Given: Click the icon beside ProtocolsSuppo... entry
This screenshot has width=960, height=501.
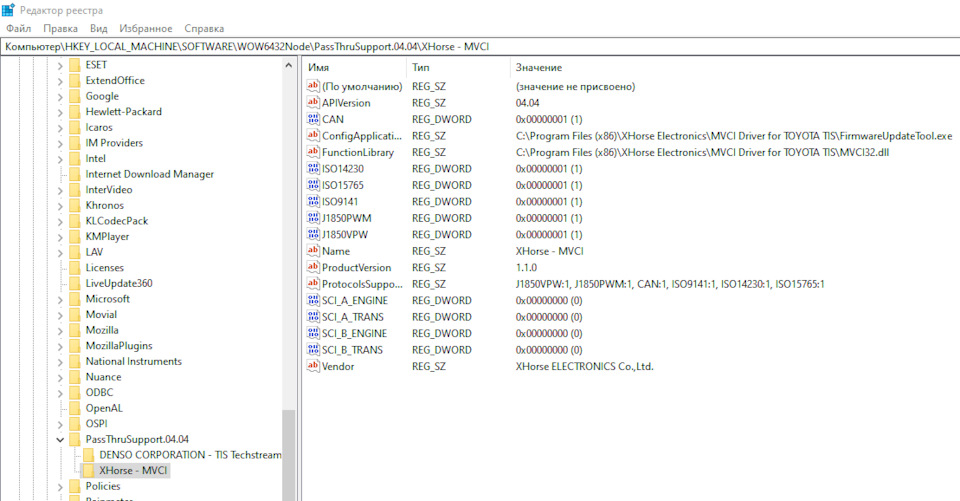Looking at the screenshot, I should point(313,284).
